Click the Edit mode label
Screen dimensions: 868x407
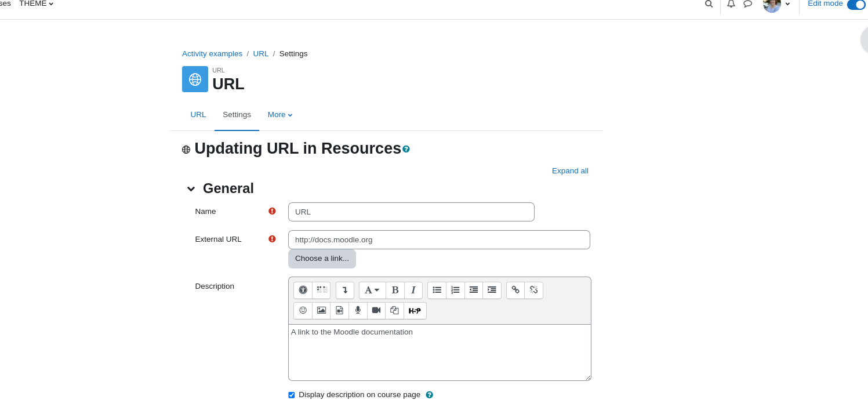click(825, 3)
